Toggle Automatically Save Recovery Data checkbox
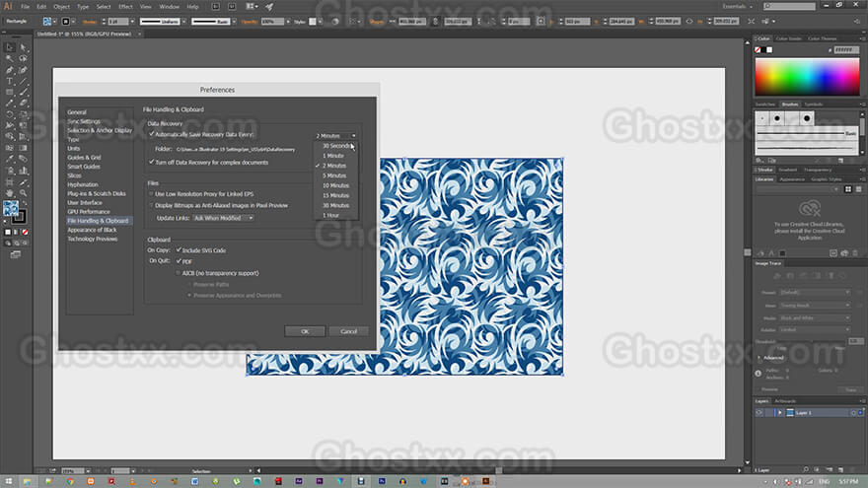 (x=152, y=134)
